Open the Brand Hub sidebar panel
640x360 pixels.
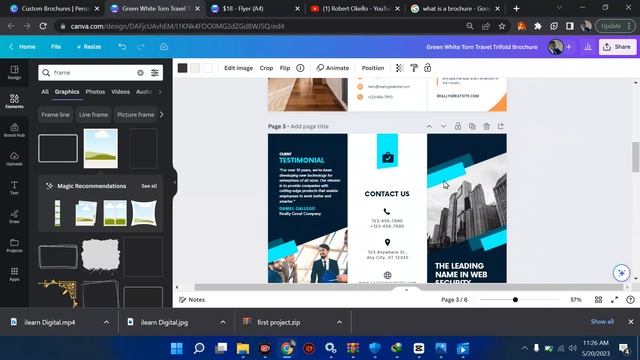[14, 130]
